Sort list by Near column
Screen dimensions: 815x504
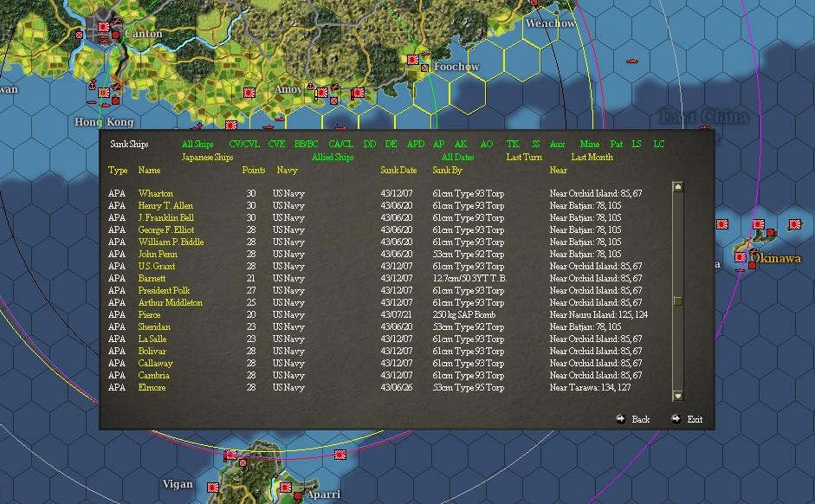pyautogui.click(x=559, y=171)
